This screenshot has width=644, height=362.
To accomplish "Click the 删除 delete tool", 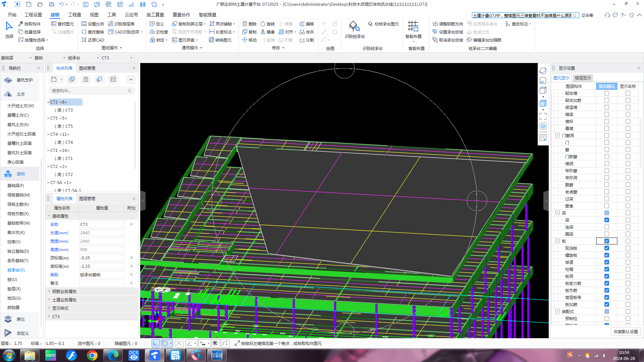I will [250, 24].
